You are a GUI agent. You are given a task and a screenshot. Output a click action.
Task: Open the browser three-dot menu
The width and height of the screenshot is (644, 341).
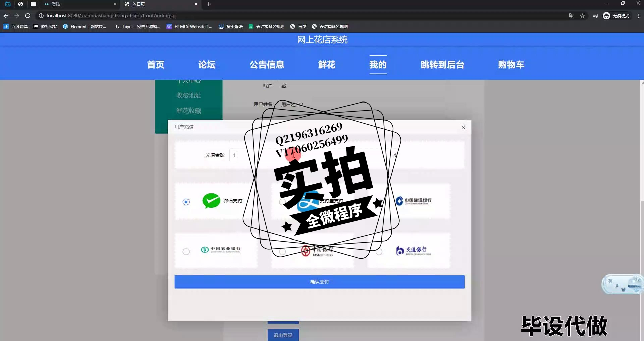click(639, 16)
